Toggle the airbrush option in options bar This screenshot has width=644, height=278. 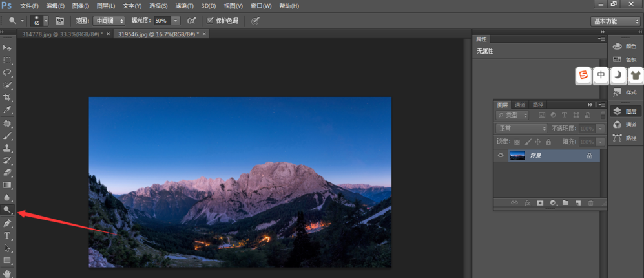click(x=191, y=21)
